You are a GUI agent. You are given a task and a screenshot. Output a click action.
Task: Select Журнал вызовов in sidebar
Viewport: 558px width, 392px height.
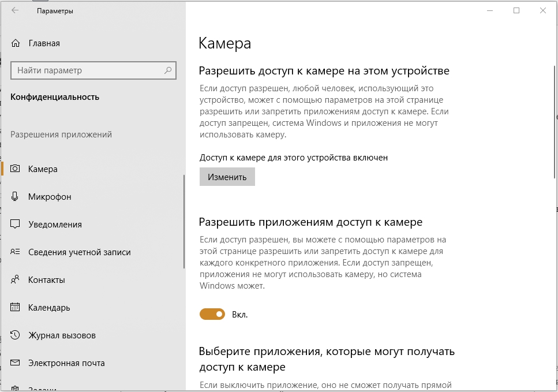[62, 335]
